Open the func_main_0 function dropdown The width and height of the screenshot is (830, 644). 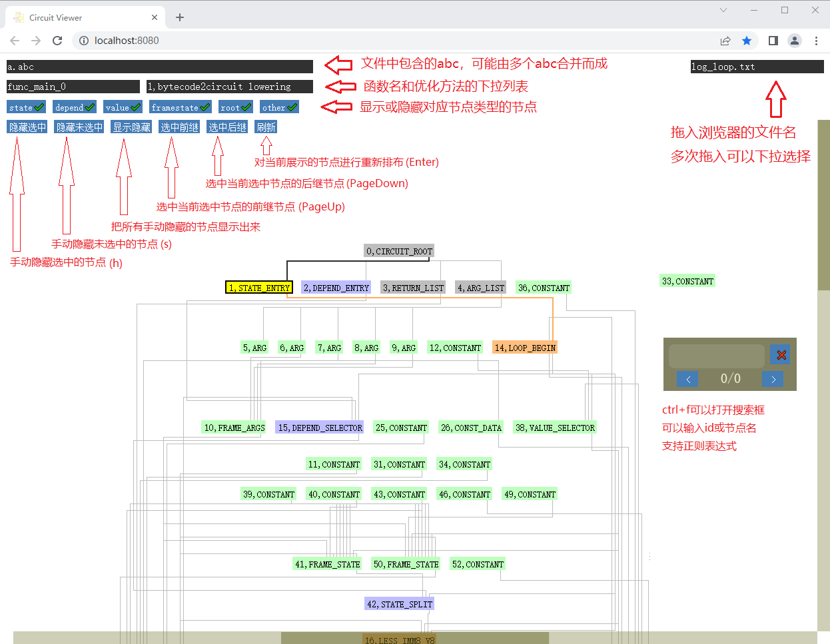click(73, 87)
